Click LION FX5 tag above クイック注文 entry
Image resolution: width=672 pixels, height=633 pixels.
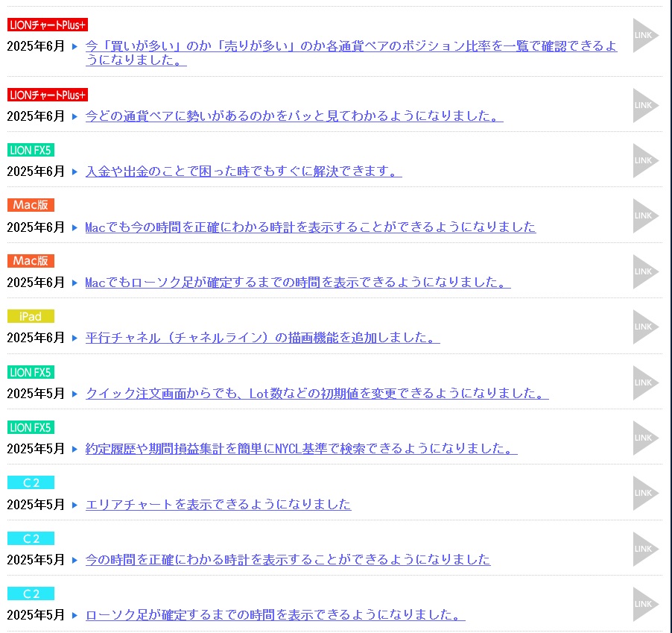pyautogui.click(x=31, y=372)
